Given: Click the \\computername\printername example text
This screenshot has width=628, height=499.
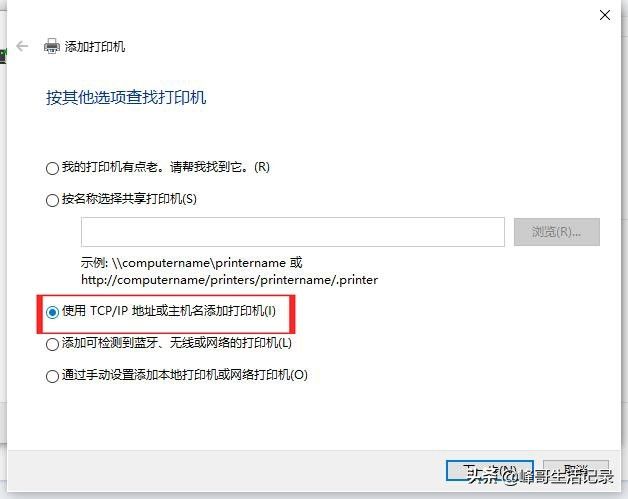Looking at the screenshot, I should coord(199,263).
